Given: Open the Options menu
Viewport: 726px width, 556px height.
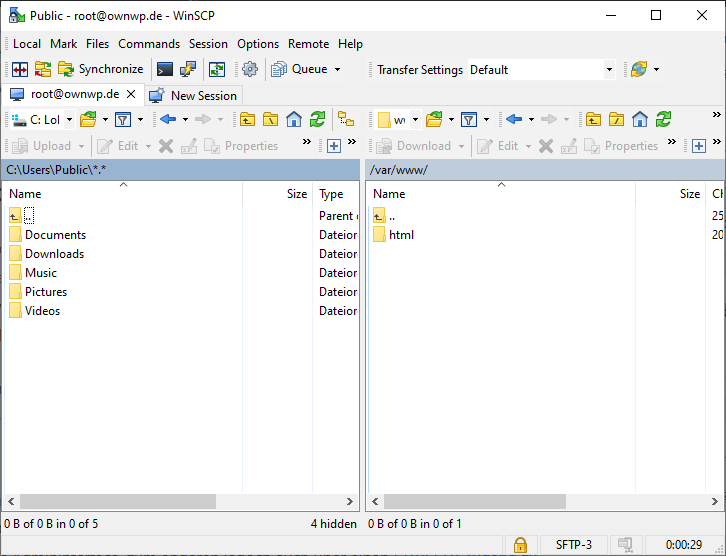Looking at the screenshot, I should 258,44.
